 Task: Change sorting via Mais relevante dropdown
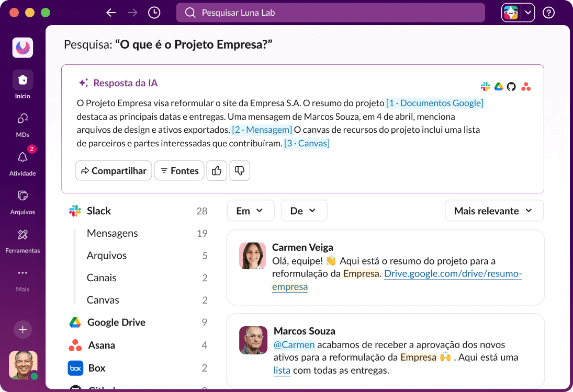click(x=493, y=210)
